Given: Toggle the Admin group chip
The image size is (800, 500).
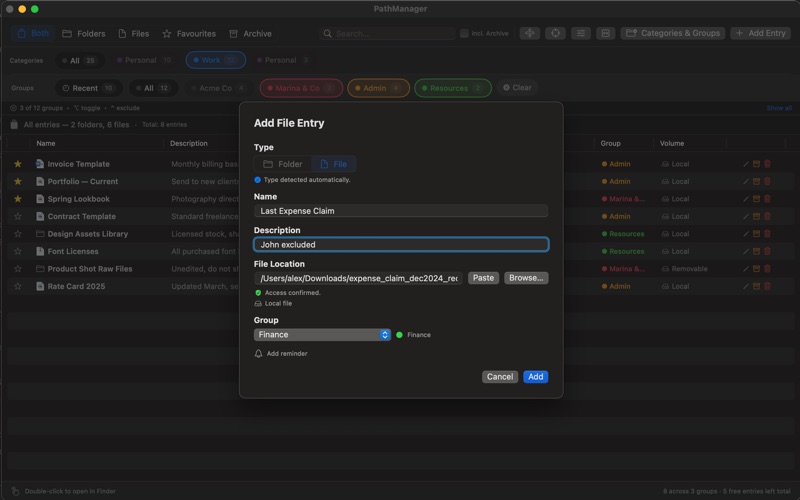Looking at the screenshot, I should click(379, 88).
